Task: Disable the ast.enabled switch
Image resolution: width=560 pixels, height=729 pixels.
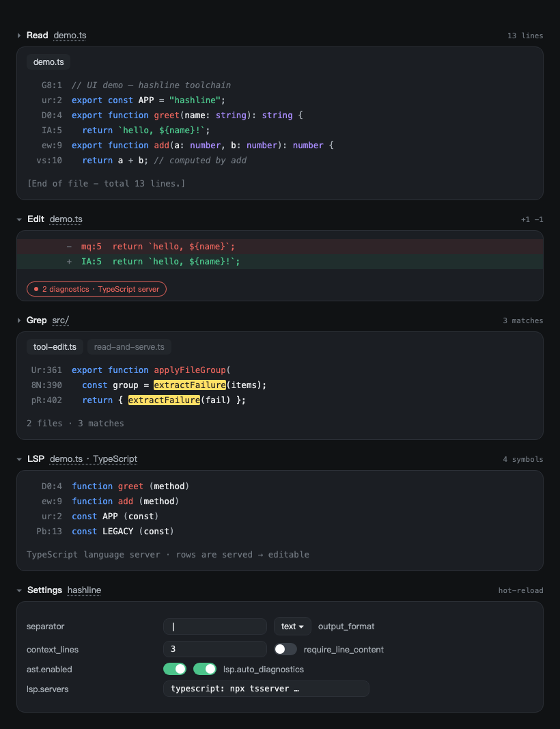Action: click(175, 669)
